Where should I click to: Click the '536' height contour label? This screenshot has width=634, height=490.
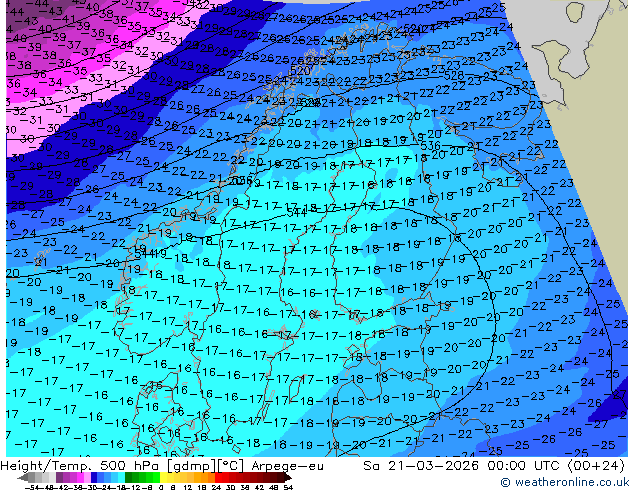[430, 146]
